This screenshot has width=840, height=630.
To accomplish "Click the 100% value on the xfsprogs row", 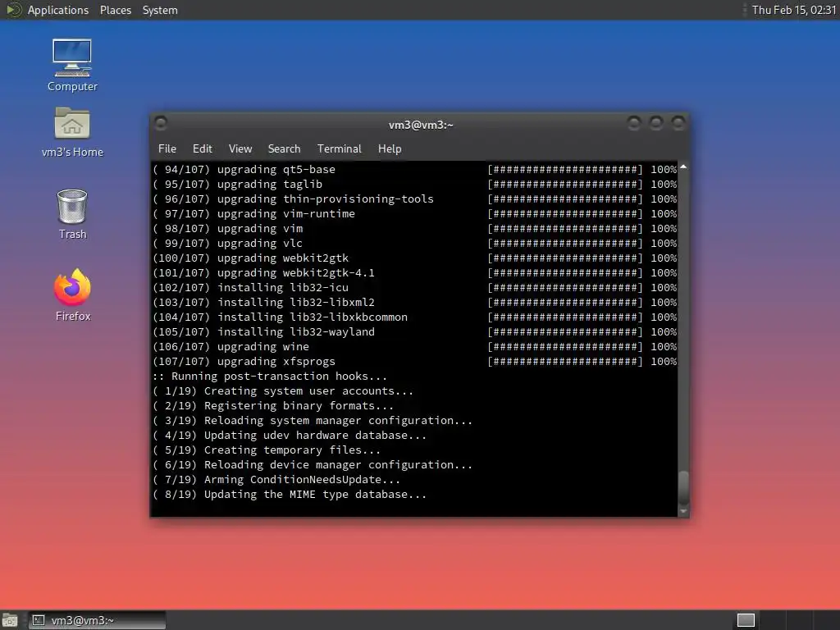I will pyautogui.click(x=664, y=362).
